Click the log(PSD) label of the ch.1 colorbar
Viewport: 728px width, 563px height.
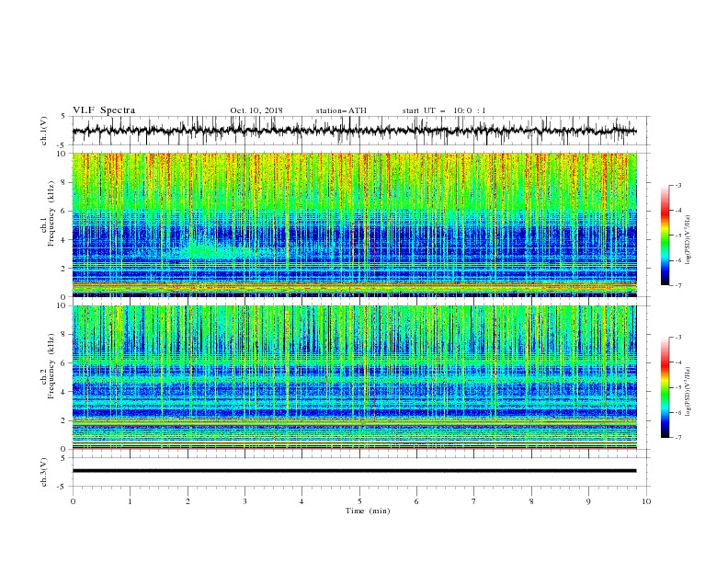point(688,240)
